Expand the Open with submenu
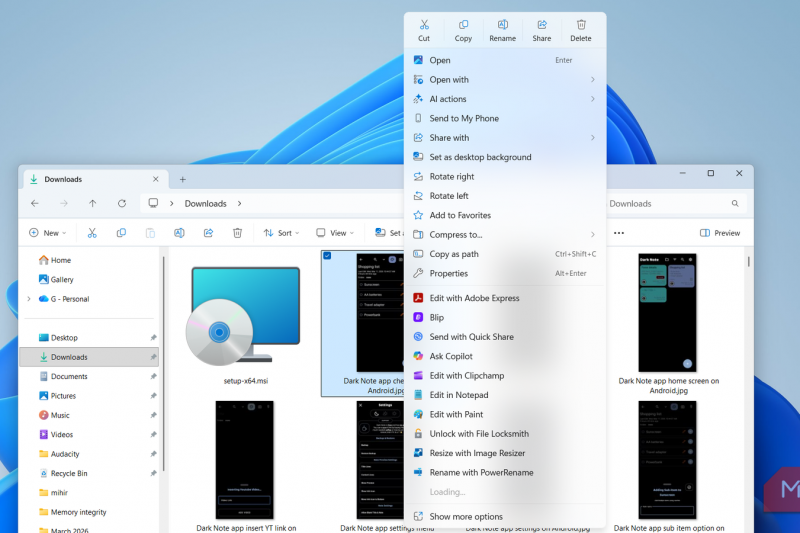The image size is (800, 533). pyautogui.click(x=505, y=80)
